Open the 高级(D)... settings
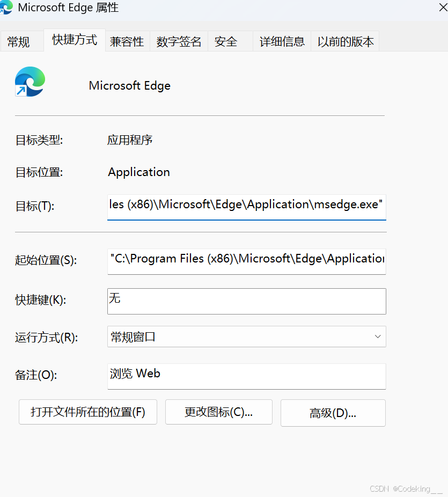The image size is (448, 497). [x=333, y=413]
